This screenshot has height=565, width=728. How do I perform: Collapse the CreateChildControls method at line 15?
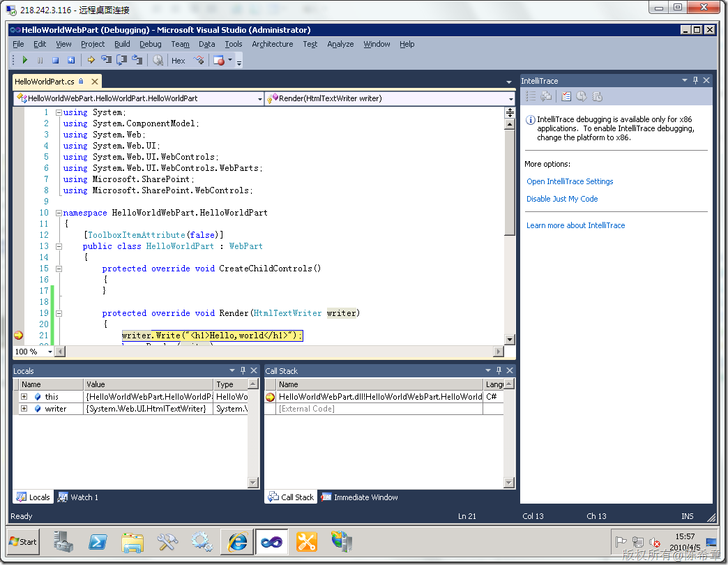tap(59, 269)
